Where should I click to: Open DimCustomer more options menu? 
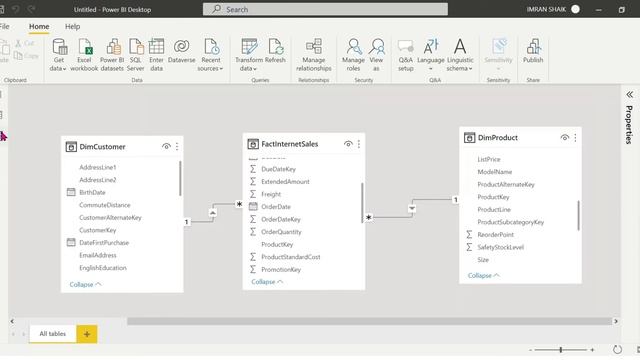pos(177,146)
